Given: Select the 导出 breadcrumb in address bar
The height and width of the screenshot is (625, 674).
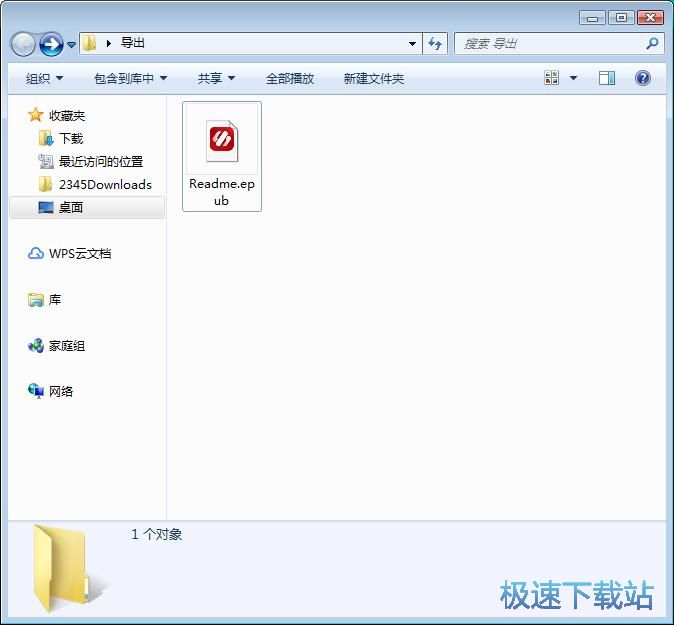Looking at the screenshot, I should tap(132, 43).
